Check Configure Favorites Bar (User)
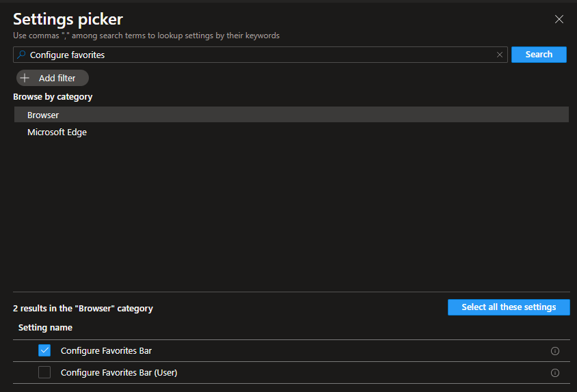This screenshot has height=392, width=577. coord(44,372)
